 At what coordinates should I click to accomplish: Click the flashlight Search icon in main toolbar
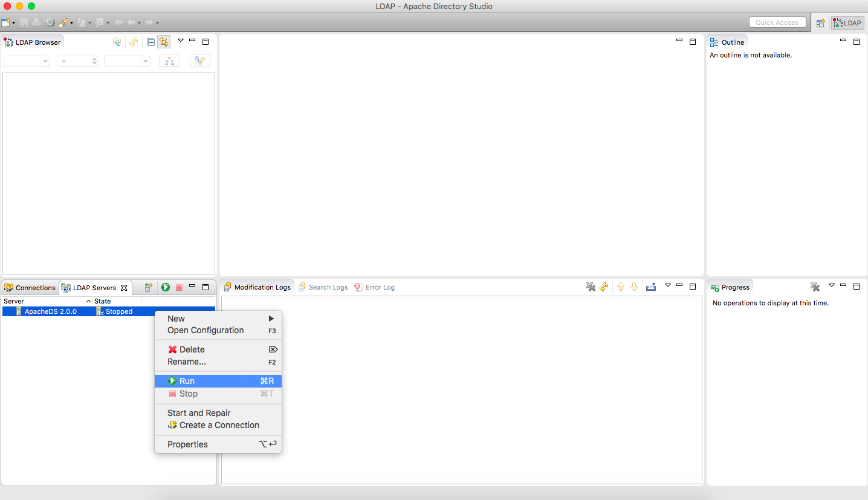click(63, 22)
